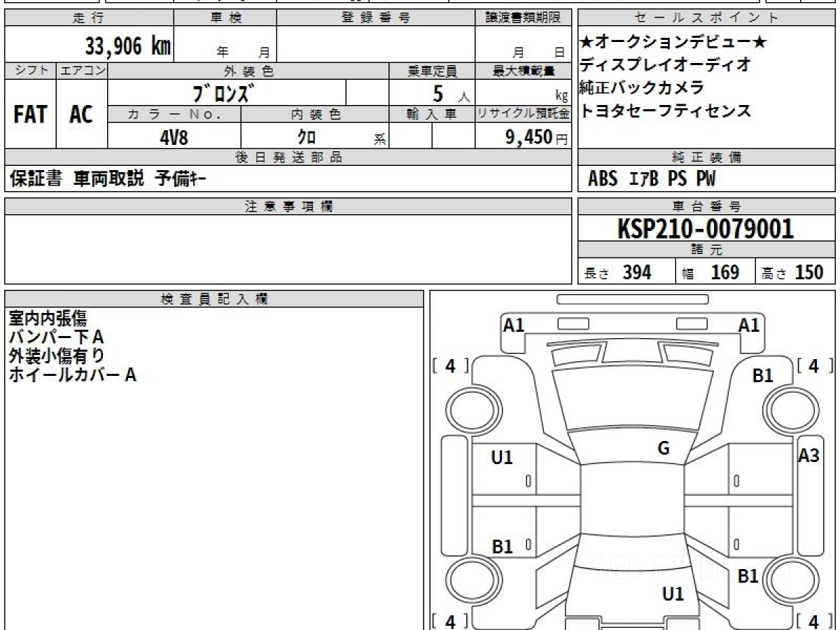Click the カラーNo. label
This screenshot has height=630, width=840.
tap(174, 114)
